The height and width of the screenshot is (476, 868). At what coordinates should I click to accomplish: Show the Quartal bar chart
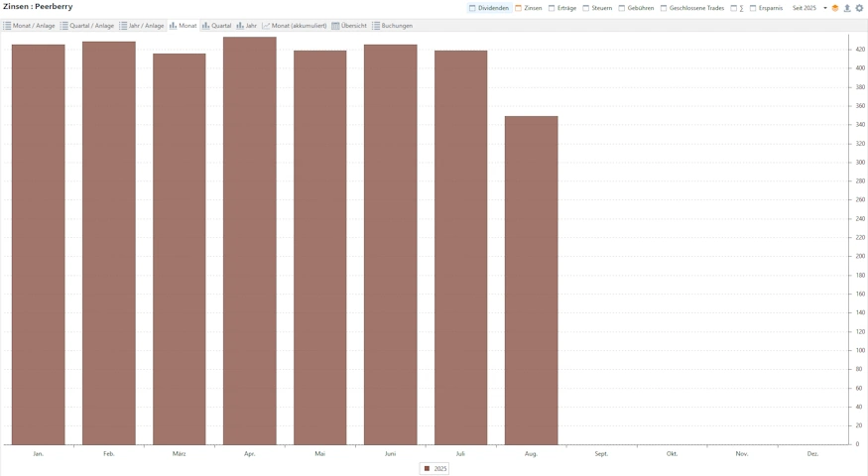pos(217,26)
